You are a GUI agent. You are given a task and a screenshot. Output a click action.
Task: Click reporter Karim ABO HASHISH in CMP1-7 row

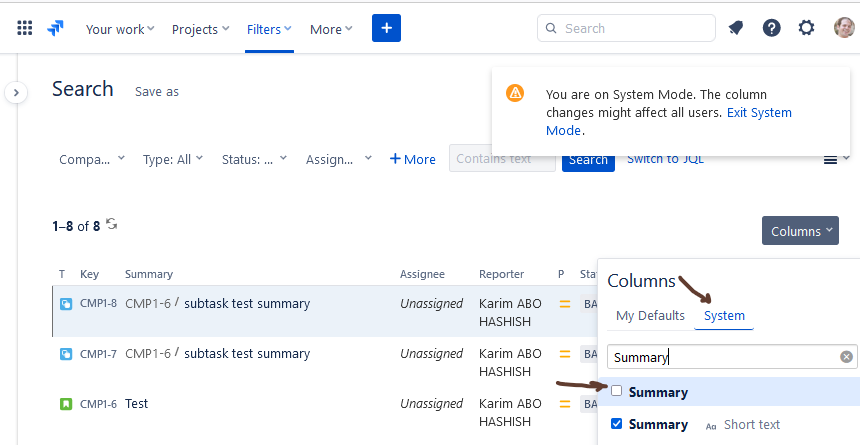510,362
